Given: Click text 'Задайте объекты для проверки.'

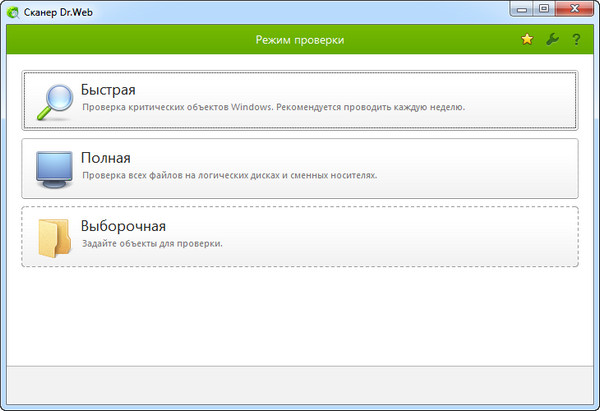Looking at the screenshot, I should point(152,243).
